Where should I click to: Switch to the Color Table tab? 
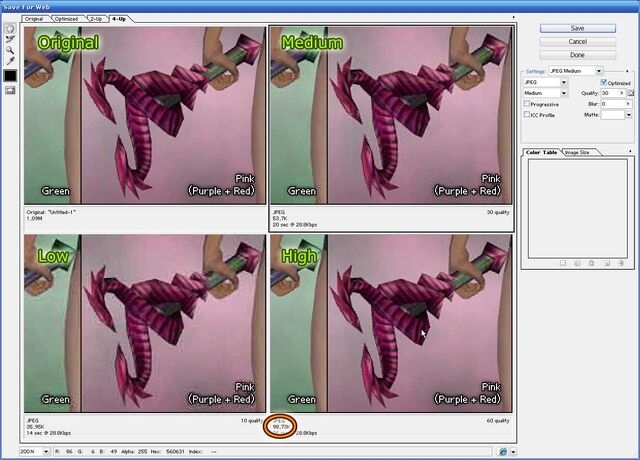[542, 152]
